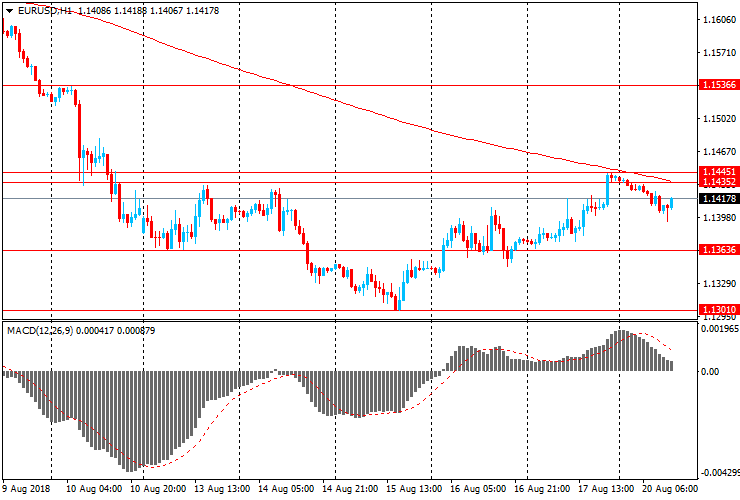Click the MACD 0.001965 scale value
The height and width of the screenshot is (500, 740).
720,329
